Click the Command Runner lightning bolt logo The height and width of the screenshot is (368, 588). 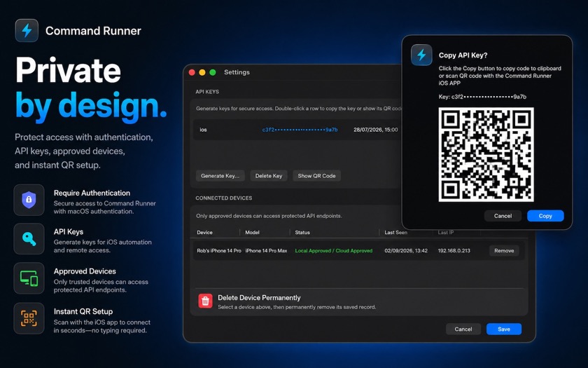(27, 30)
